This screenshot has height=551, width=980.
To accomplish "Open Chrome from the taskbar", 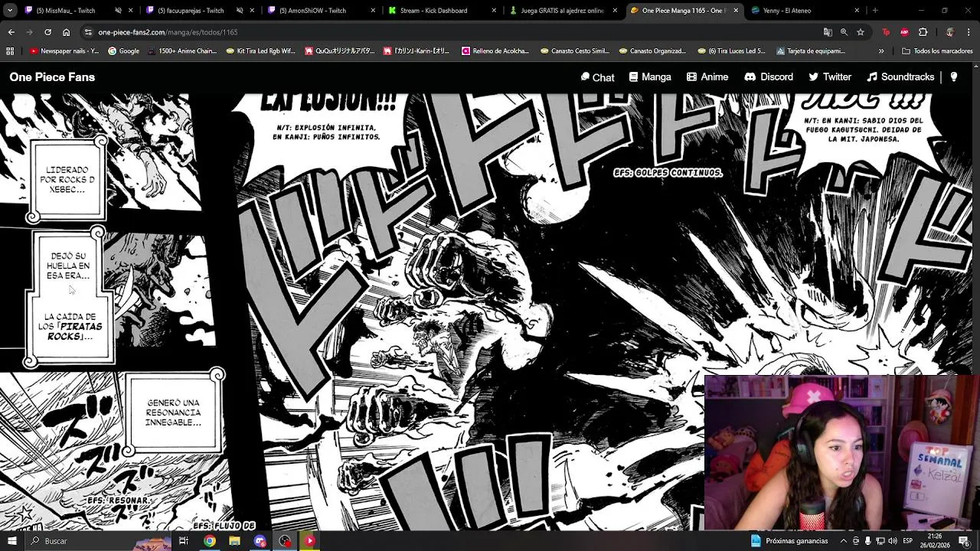I will pos(209,541).
